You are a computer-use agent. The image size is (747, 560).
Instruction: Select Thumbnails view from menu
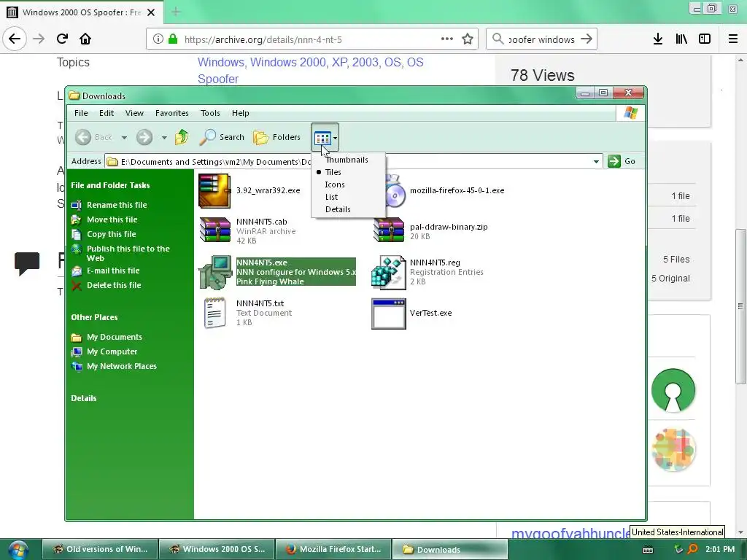click(347, 160)
